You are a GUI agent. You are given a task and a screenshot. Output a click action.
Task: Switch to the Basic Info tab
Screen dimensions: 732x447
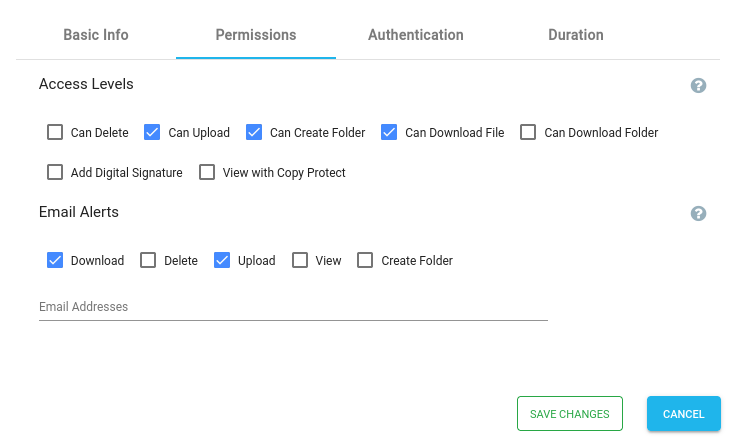click(x=96, y=35)
